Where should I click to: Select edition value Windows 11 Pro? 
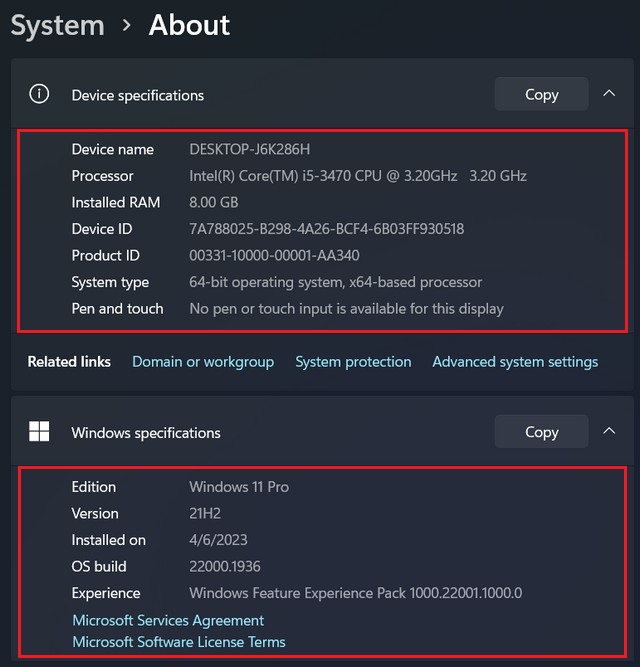coord(239,487)
